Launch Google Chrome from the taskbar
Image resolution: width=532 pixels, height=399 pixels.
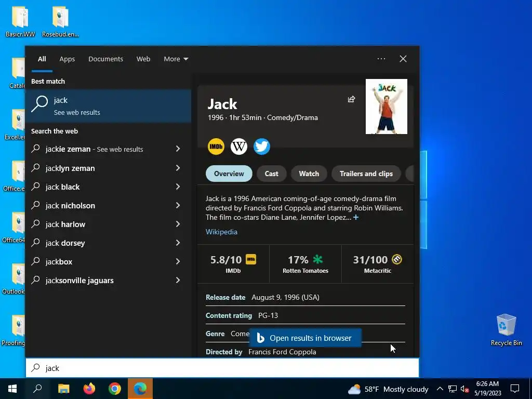(x=115, y=389)
